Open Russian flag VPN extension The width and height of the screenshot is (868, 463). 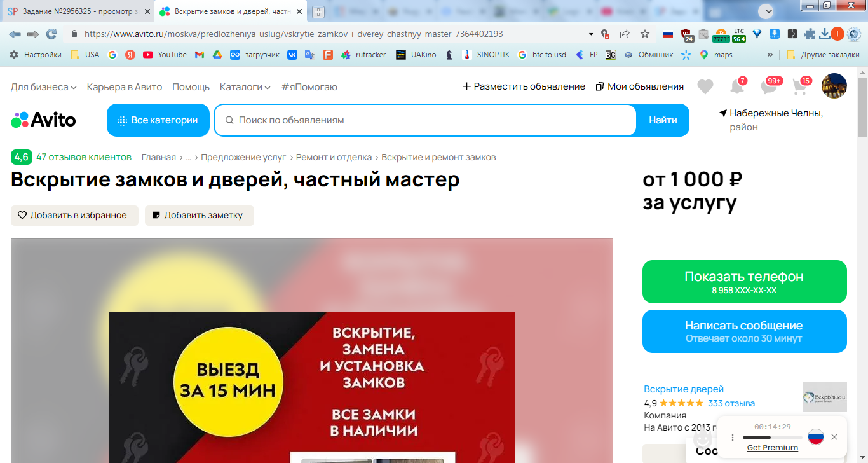tap(667, 34)
